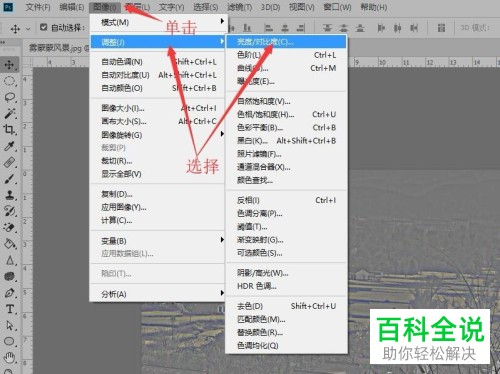Select the Paint Bucket tool

[10, 244]
